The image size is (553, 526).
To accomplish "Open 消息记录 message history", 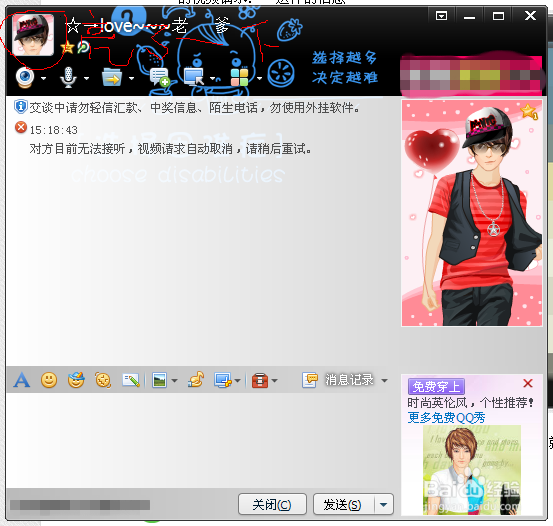I will [338, 380].
